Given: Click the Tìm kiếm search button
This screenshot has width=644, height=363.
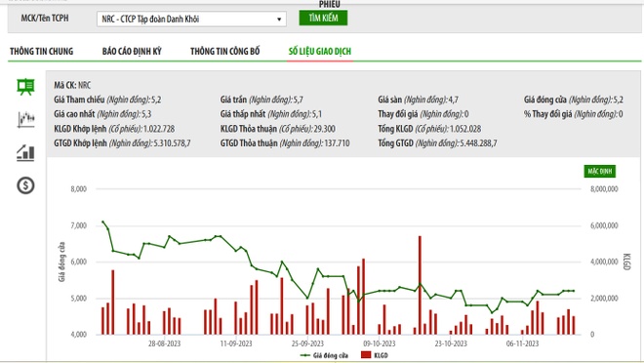Looking at the screenshot, I should pos(323,19).
